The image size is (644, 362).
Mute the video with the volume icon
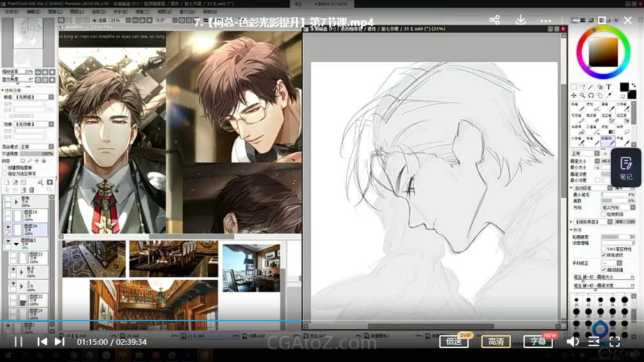pos(573,342)
